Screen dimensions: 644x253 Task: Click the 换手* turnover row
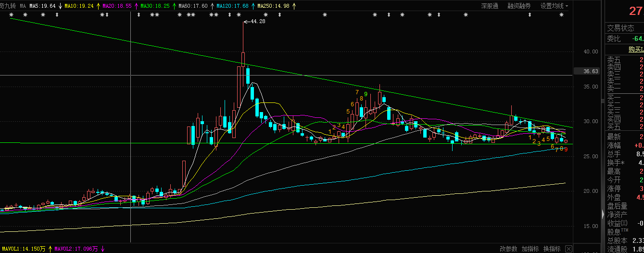pyautogui.click(x=624, y=163)
